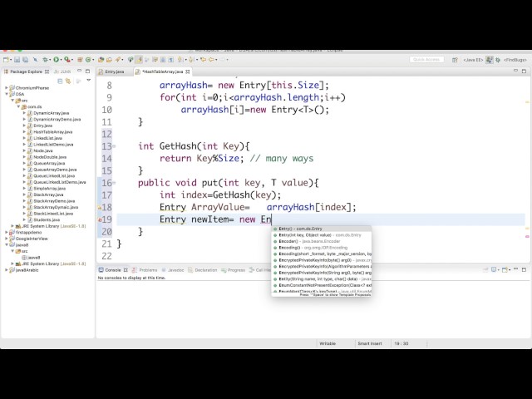Image resolution: width=532 pixels, height=399 pixels.
Task: Toggle Show Whitespace Characters icon
Action: 170,60
